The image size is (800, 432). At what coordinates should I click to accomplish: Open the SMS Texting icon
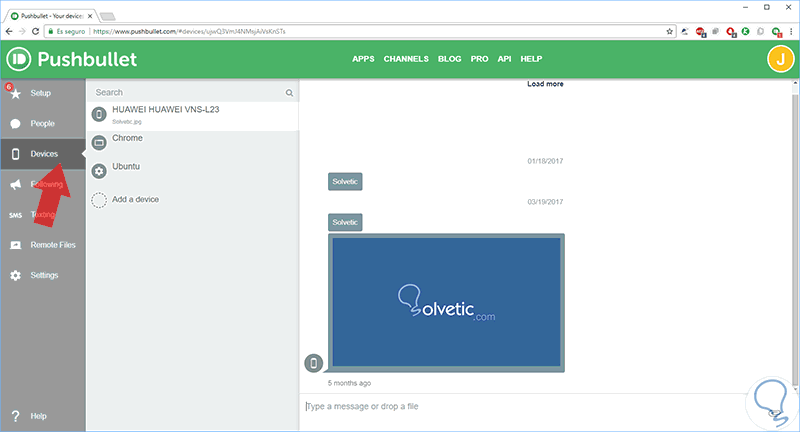pyautogui.click(x=16, y=215)
